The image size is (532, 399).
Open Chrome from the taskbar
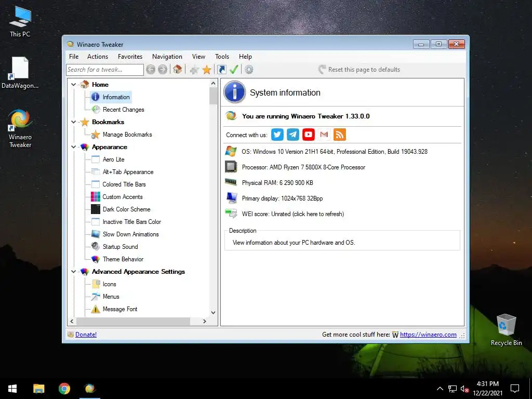click(64, 389)
